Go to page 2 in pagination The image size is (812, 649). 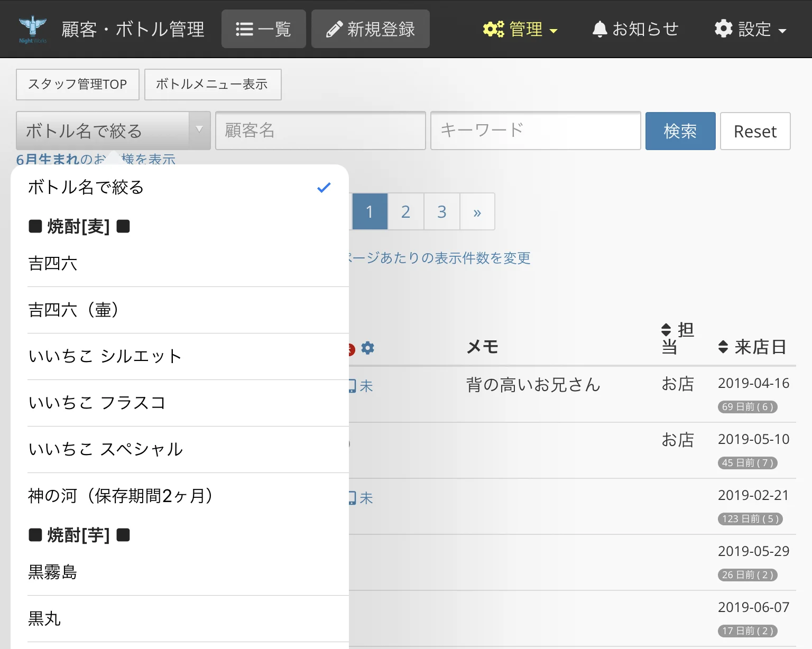click(x=405, y=211)
